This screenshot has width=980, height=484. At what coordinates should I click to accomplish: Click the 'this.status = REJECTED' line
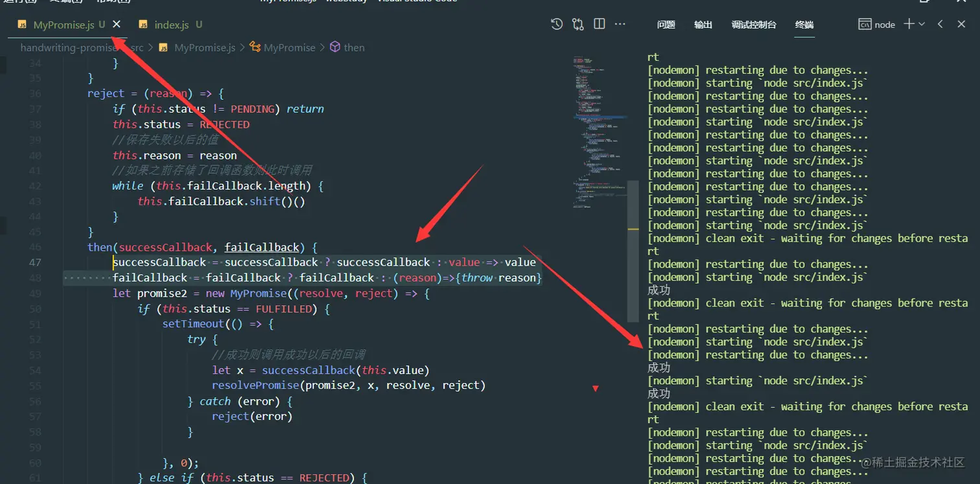click(181, 125)
